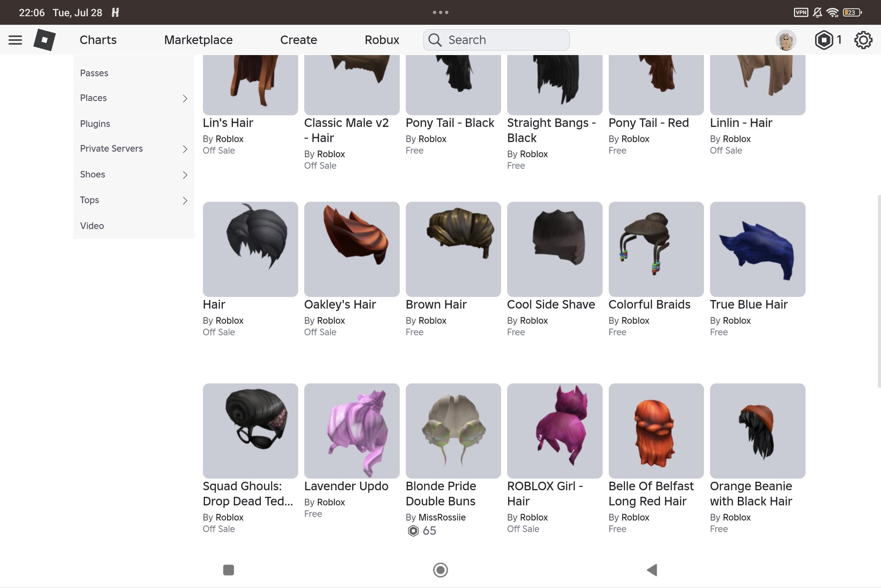The height and width of the screenshot is (588, 881).
Task: Tap the VPN status icon
Action: tap(801, 12)
